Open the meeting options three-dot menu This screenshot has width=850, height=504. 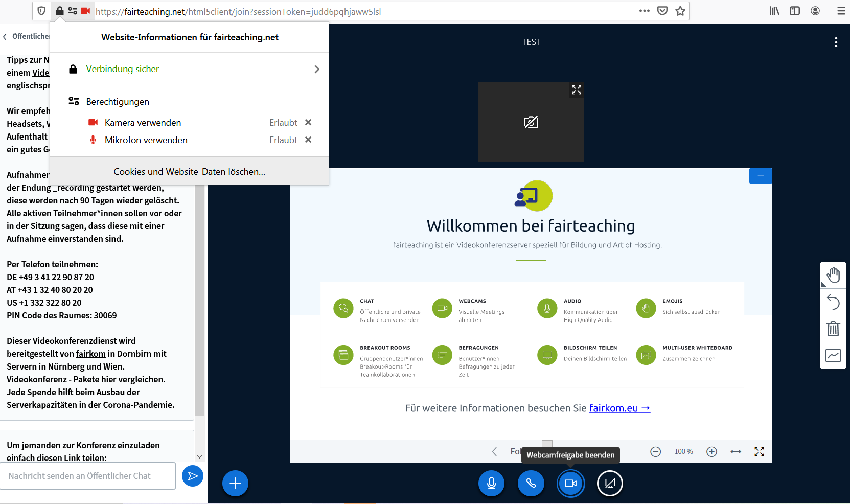click(836, 42)
